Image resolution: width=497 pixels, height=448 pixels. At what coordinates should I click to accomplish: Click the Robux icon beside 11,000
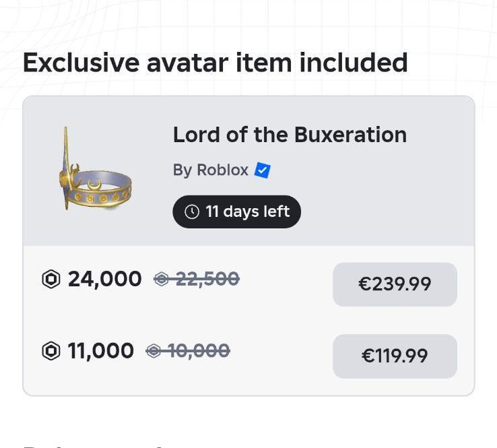tap(51, 351)
